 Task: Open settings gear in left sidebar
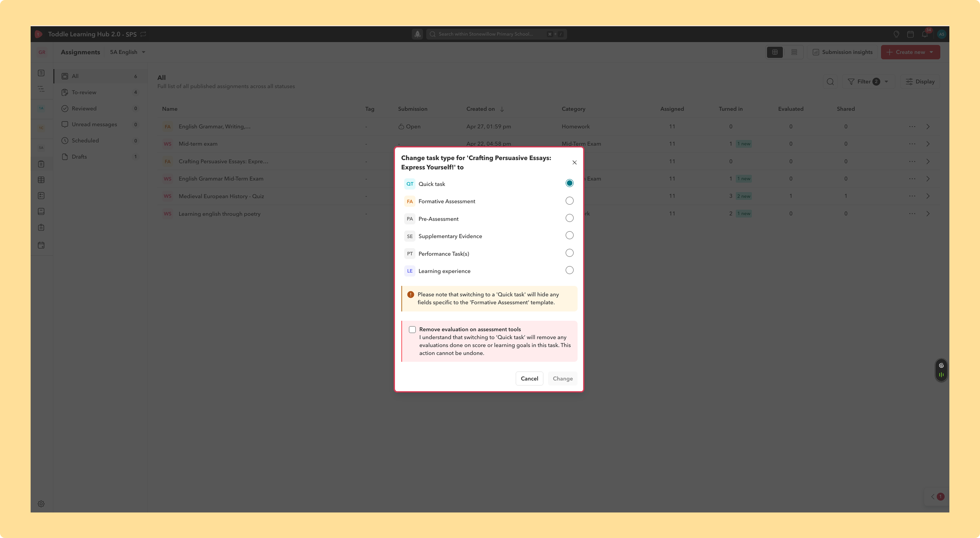[41, 504]
